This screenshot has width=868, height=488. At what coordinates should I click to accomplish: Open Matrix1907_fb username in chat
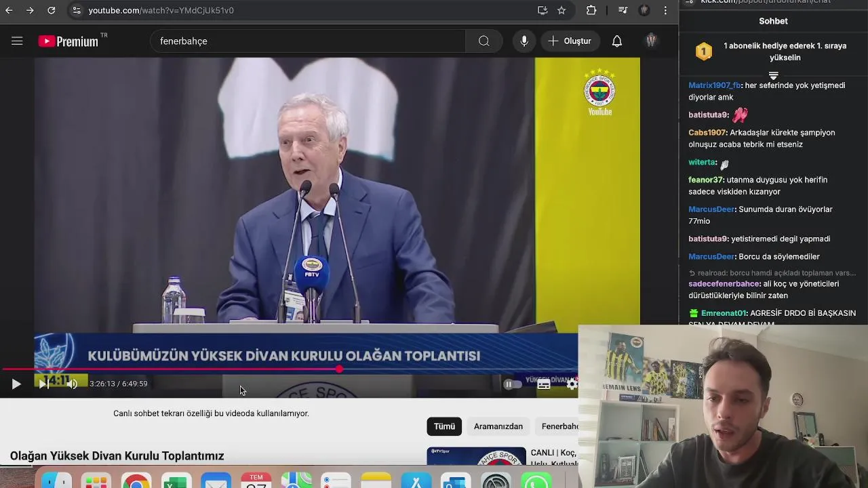(715, 85)
